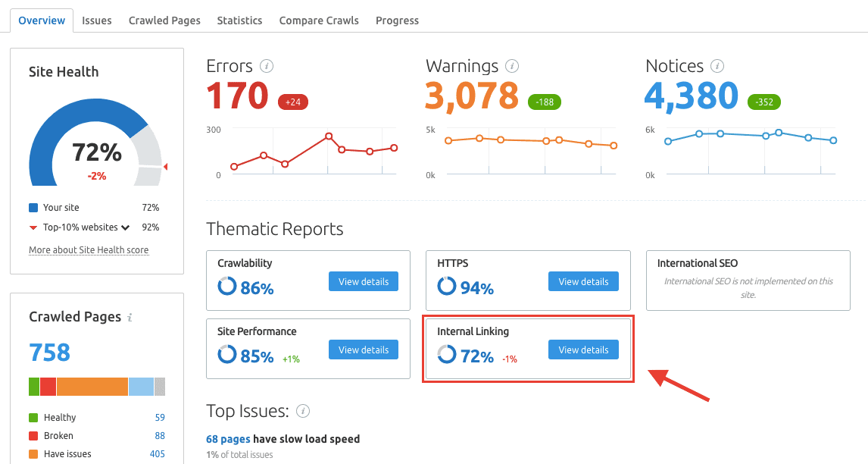Switch to the Issues tab
Image resolution: width=868 pixels, height=464 pixels.
97,20
